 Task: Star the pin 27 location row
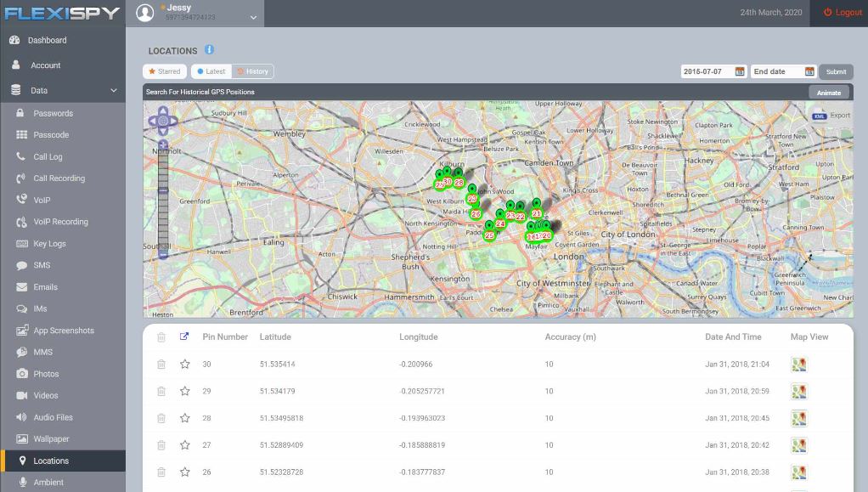[x=185, y=445]
